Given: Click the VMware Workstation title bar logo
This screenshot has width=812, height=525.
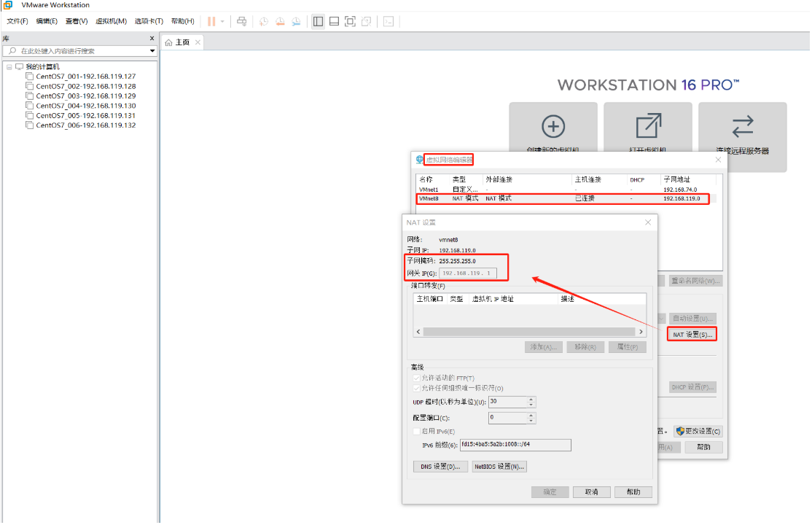Looking at the screenshot, I should (7, 4).
